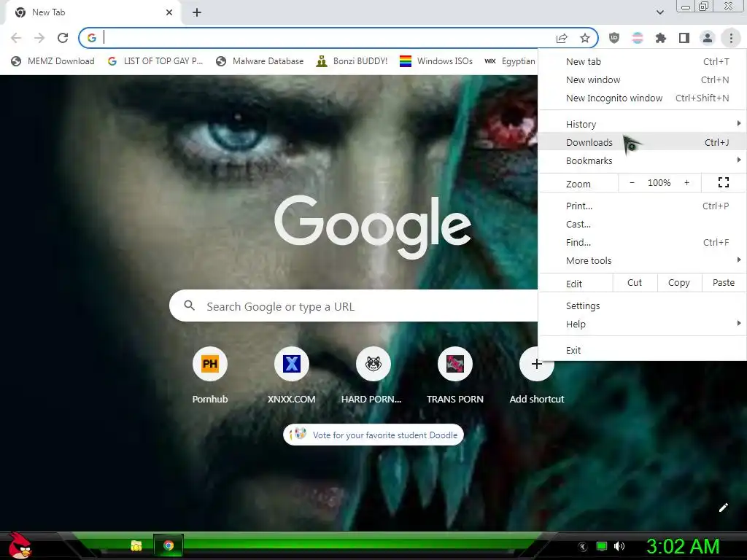Screen dimensions: 747x560
Task: Open the MEMZ Download bookmark
Action: pyautogui.click(x=53, y=61)
